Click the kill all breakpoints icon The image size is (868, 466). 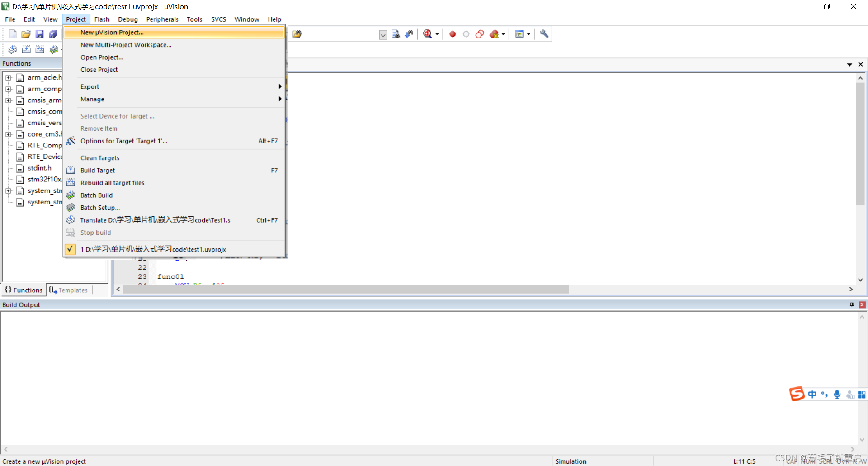[494, 34]
